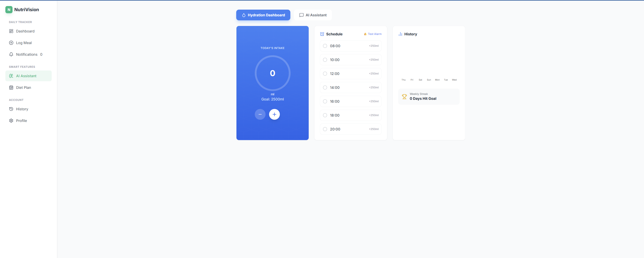Click the Mon label in the History chart

437,80
